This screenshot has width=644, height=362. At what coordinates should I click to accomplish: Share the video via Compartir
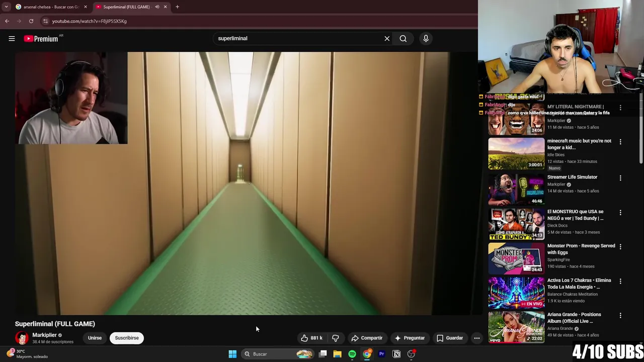[367, 338]
